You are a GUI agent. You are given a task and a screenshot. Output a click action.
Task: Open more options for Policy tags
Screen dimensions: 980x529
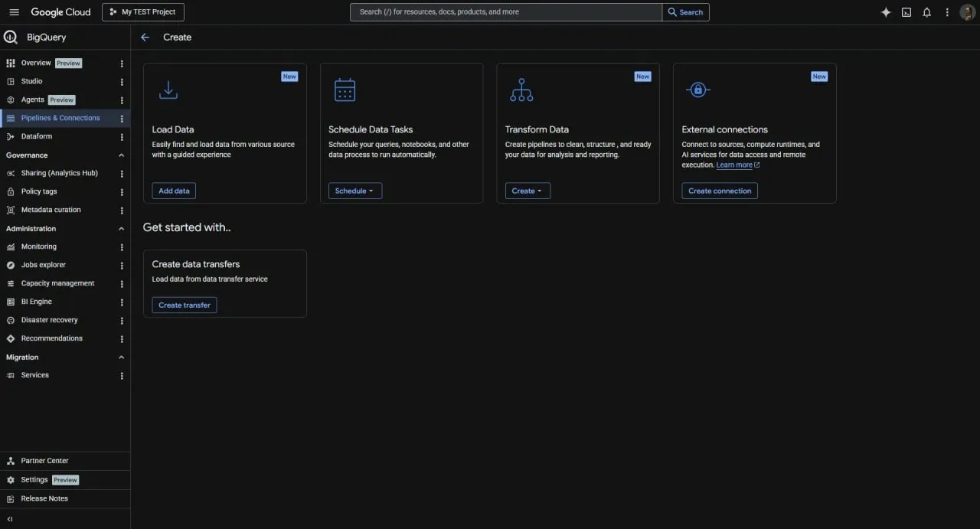click(122, 192)
